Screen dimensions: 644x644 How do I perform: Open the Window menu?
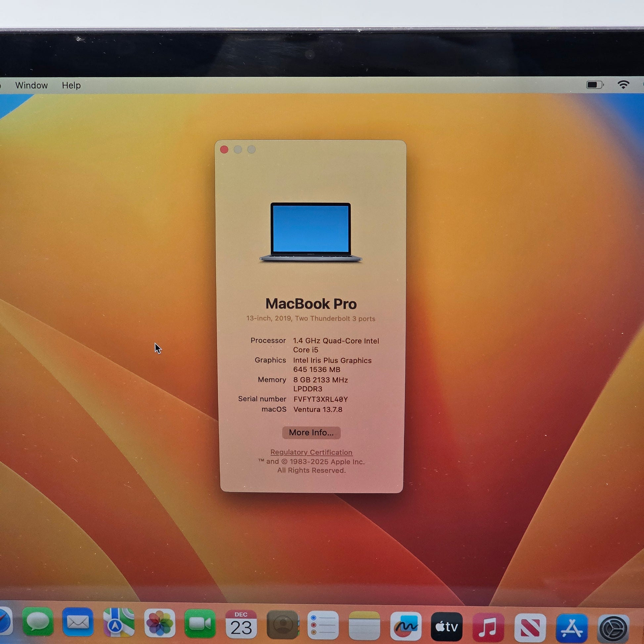pyautogui.click(x=31, y=85)
